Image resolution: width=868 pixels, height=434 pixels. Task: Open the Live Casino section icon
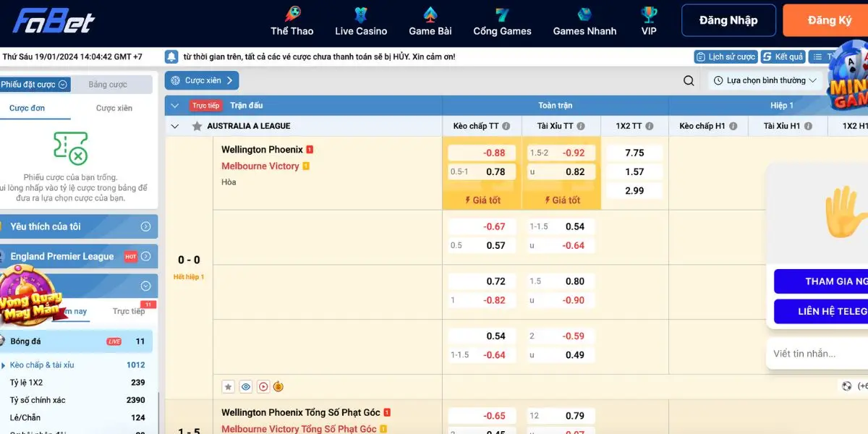coord(361,15)
